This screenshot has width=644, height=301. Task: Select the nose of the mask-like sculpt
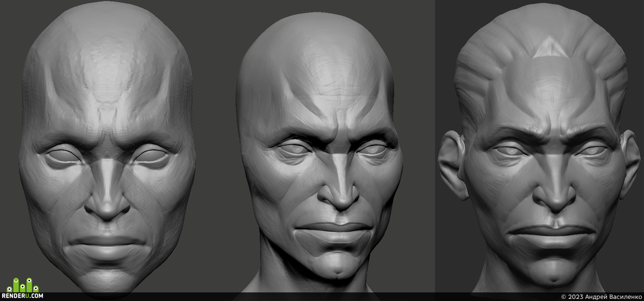click(107, 189)
